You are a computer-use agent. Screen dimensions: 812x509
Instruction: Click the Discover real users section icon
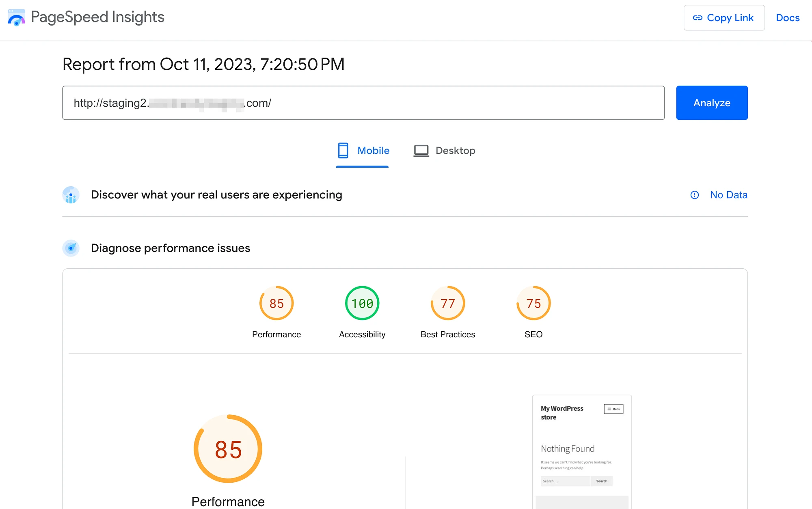point(70,194)
